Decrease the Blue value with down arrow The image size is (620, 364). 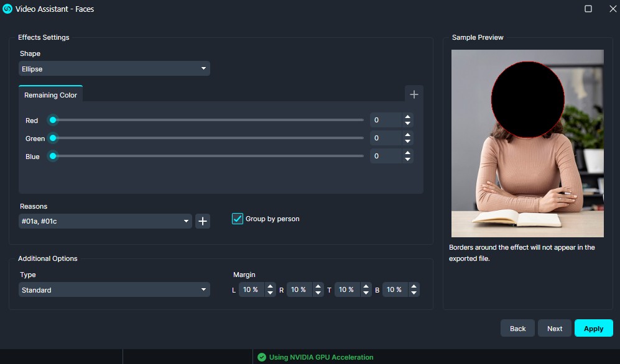coord(408,160)
